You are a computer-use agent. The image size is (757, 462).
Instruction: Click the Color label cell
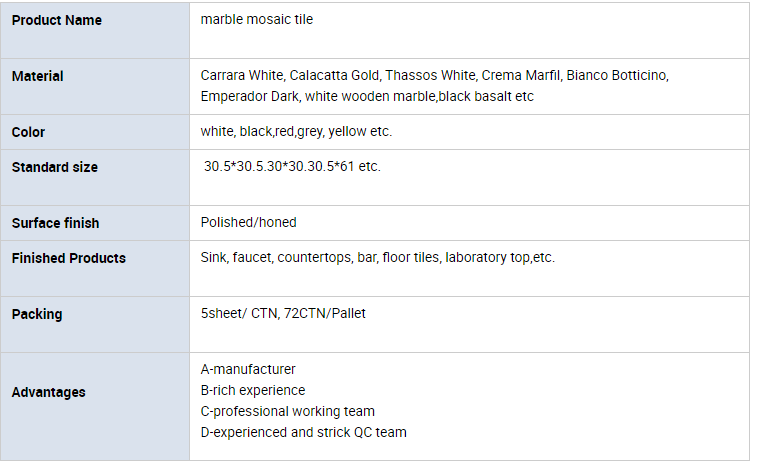click(95, 132)
